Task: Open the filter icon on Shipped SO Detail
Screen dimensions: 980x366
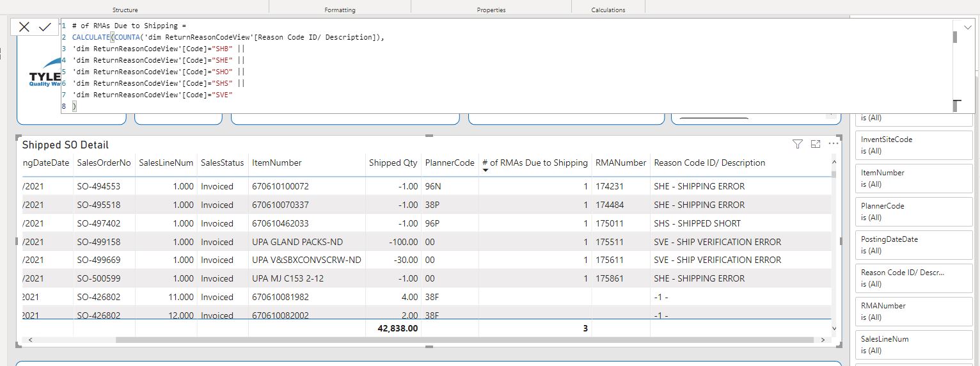Action: point(797,144)
